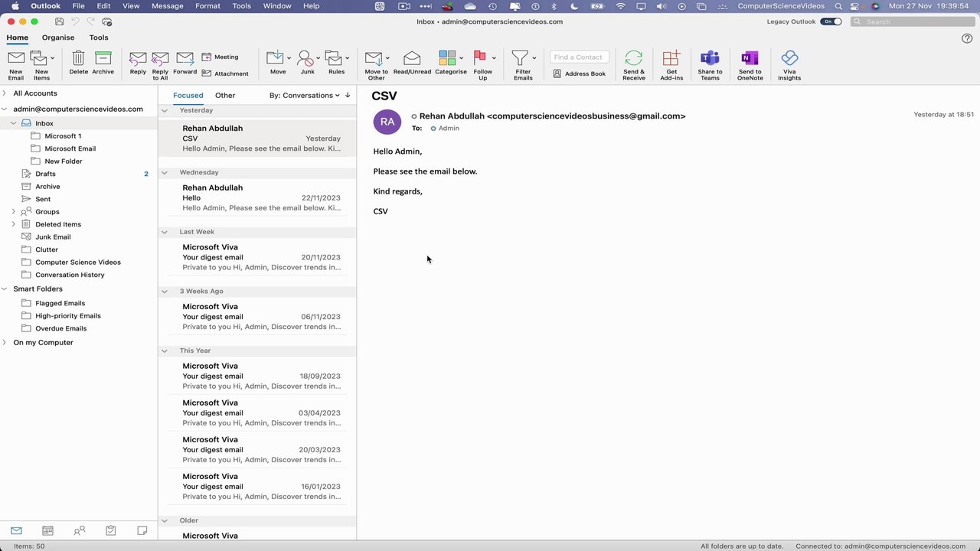Open the Hello email from 22/11/2023
The width and height of the screenshot is (980, 551).
click(x=257, y=198)
